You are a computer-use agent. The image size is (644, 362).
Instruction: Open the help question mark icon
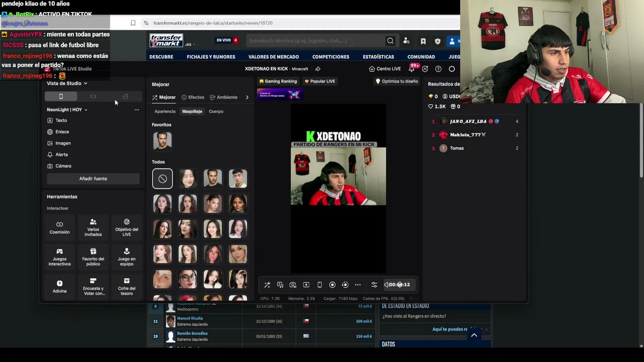coord(438,69)
